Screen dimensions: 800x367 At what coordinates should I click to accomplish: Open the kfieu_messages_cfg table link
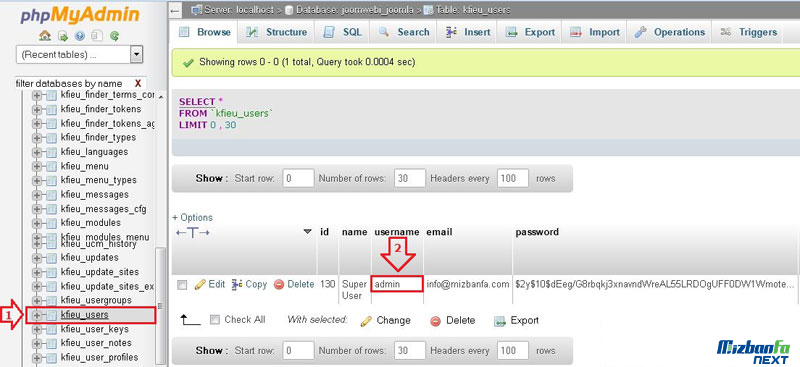(x=104, y=209)
